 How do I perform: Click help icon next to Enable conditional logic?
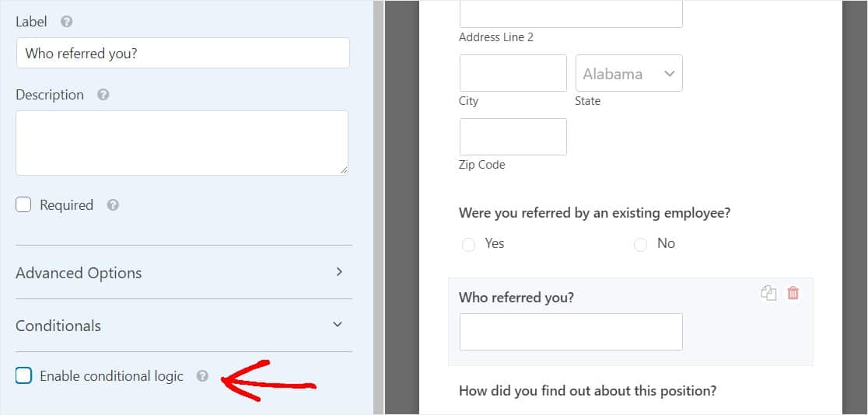(x=202, y=376)
